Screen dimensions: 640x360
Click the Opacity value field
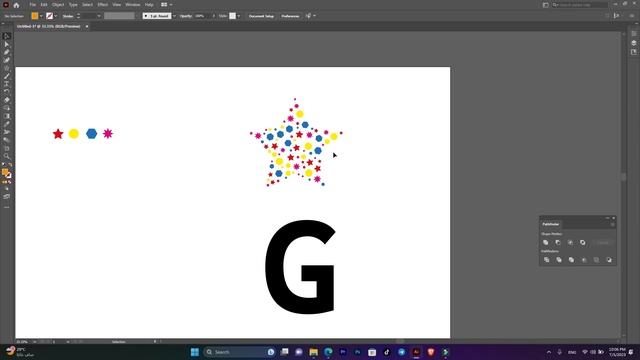point(202,16)
